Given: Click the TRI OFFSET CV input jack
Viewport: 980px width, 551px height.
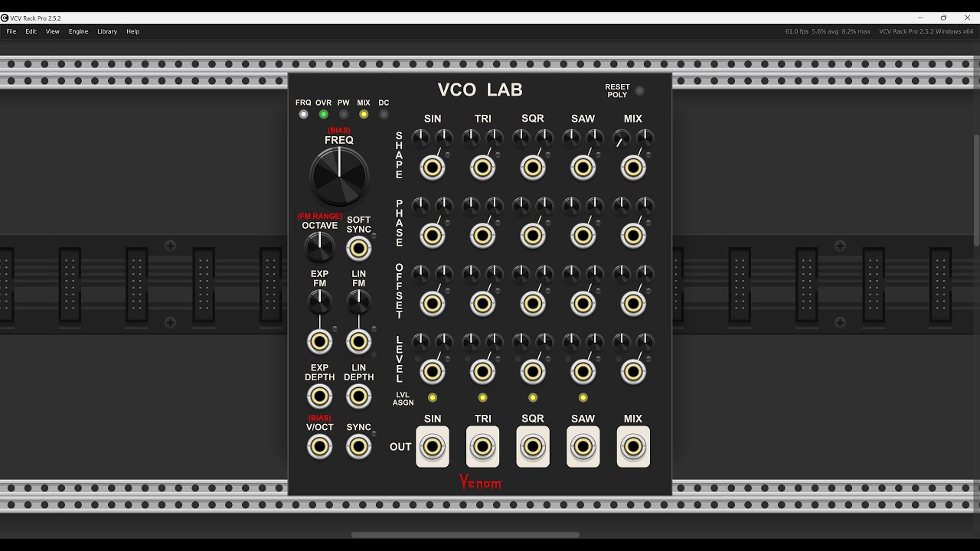Looking at the screenshot, I should (482, 304).
